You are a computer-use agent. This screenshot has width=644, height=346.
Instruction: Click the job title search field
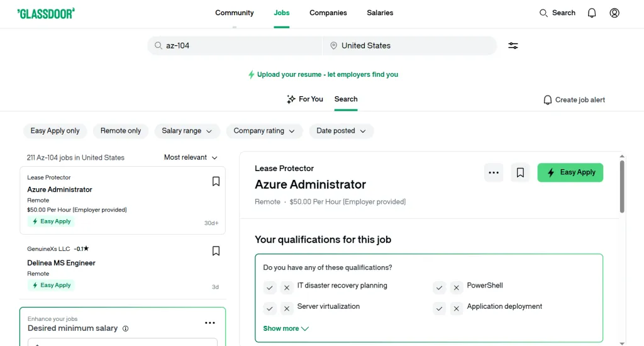click(x=239, y=46)
